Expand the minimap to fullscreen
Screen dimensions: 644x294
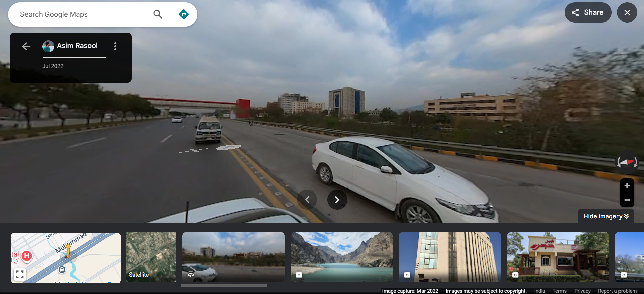coord(20,275)
